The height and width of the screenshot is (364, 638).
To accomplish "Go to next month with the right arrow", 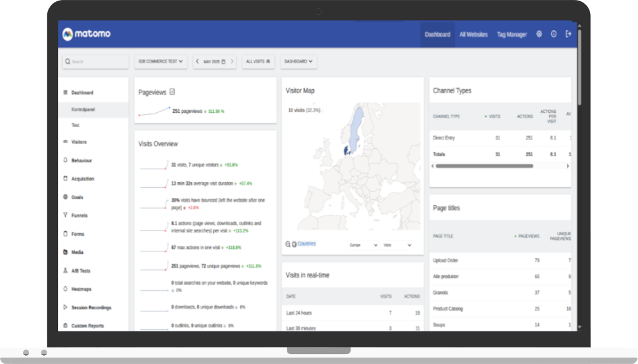I will (232, 61).
